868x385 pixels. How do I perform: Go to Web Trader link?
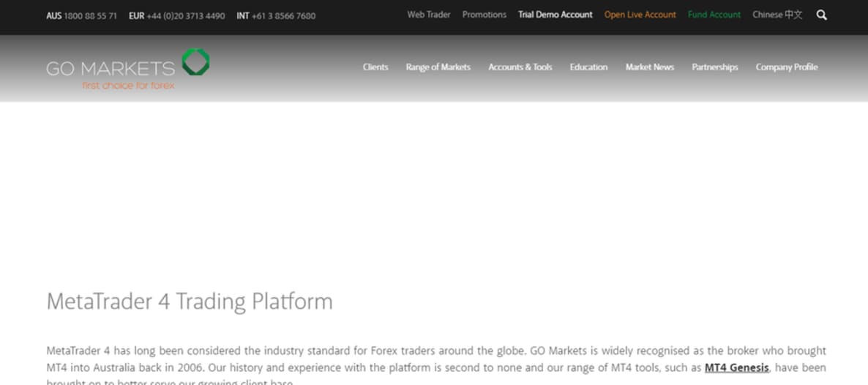pos(428,15)
